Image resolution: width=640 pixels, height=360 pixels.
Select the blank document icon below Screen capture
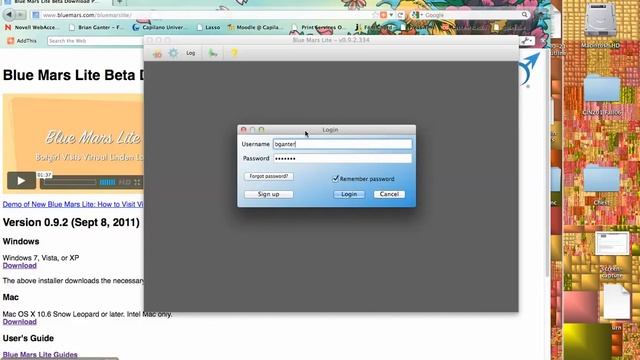point(616,302)
